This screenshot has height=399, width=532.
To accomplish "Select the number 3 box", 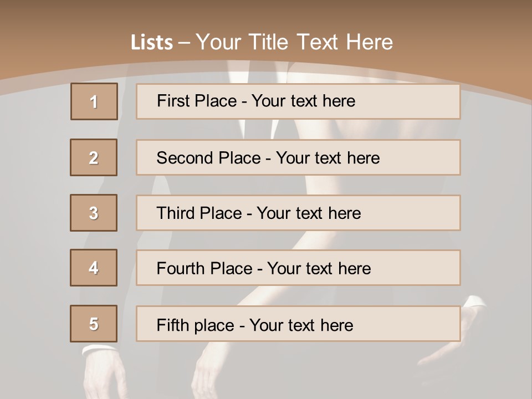I will tap(94, 213).
